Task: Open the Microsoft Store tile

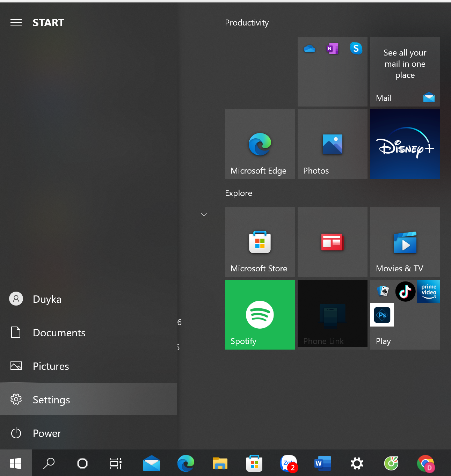Action: tap(260, 242)
